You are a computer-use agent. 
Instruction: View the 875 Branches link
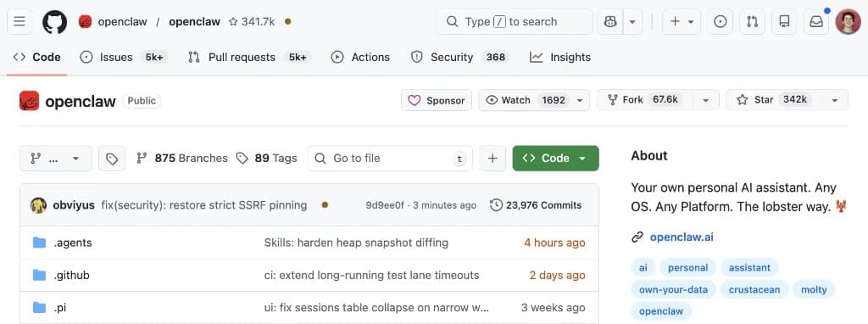(x=182, y=159)
